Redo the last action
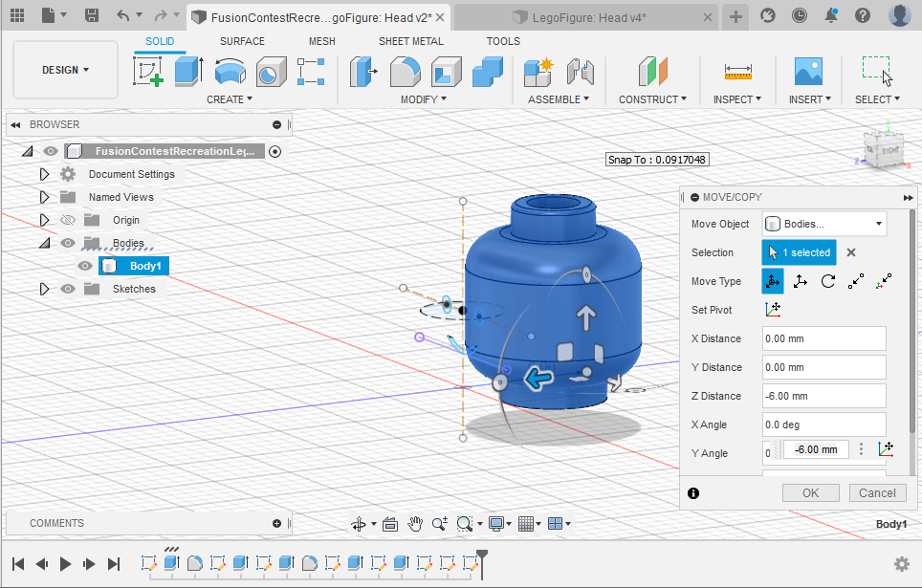922x588 pixels. (x=160, y=15)
